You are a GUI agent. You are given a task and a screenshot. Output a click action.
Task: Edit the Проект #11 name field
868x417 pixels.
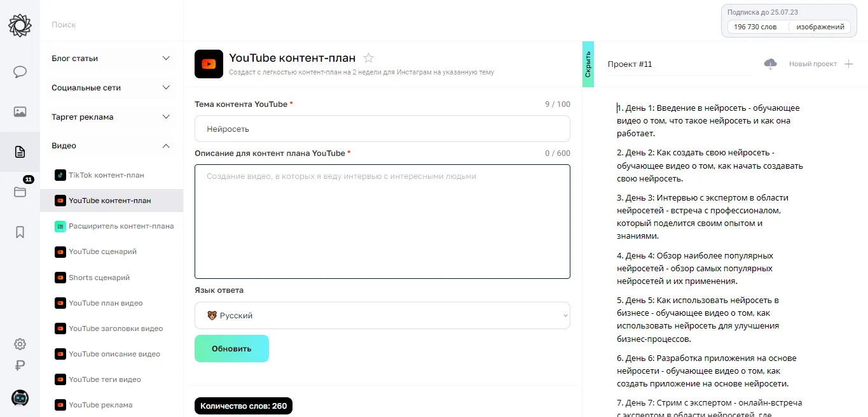tap(677, 64)
